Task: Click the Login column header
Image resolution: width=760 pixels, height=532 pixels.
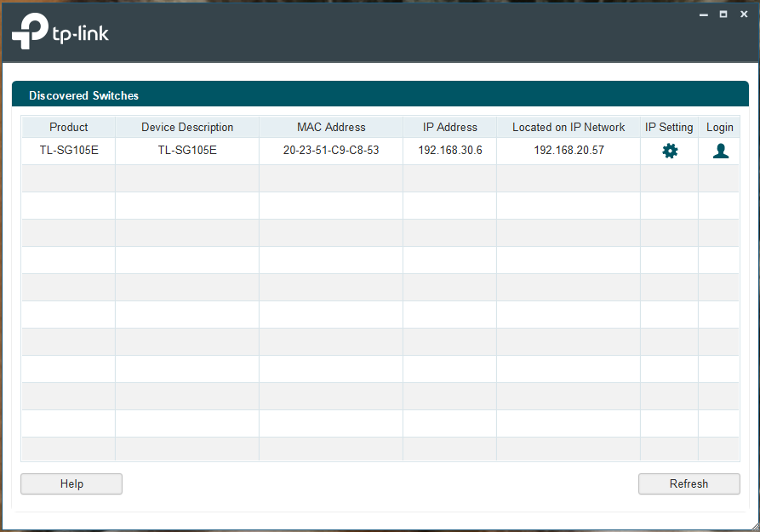Action: 719,127
